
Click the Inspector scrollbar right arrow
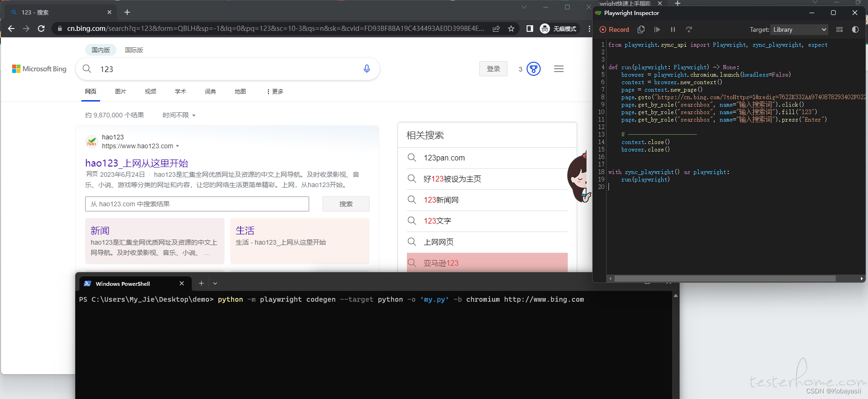[861, 278]
